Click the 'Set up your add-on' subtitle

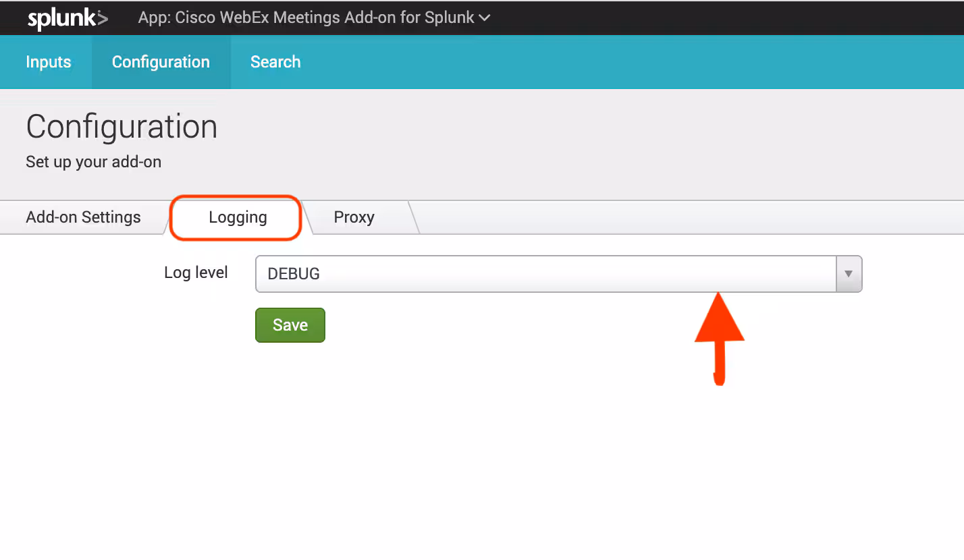[x=93, y=162]
